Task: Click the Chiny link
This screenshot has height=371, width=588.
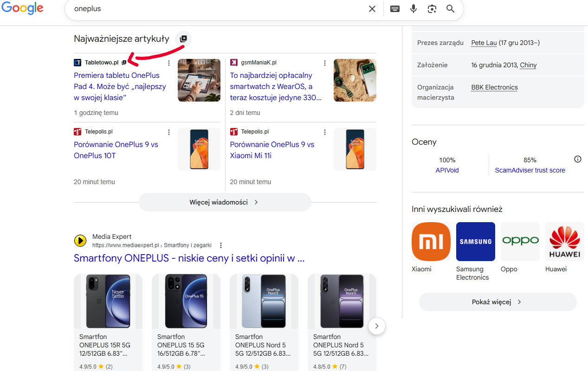Action: 528,65
